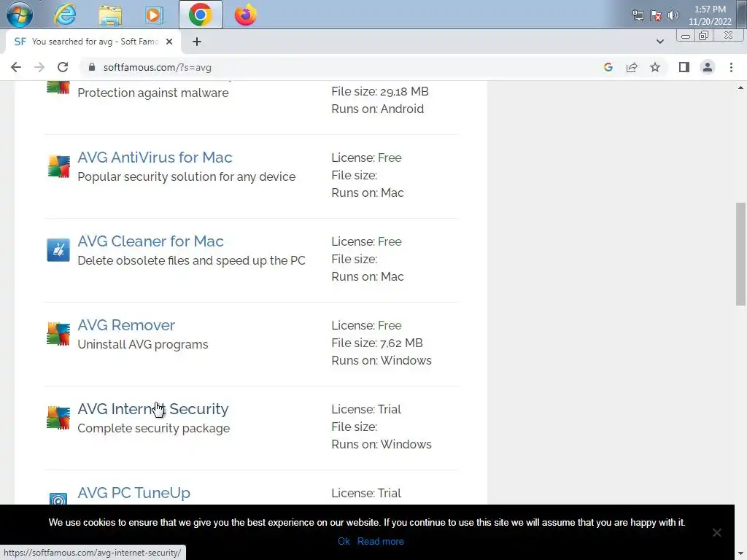Click the volume speaker tray icon
Screen dimensions: 747x560
coord(673,15)
